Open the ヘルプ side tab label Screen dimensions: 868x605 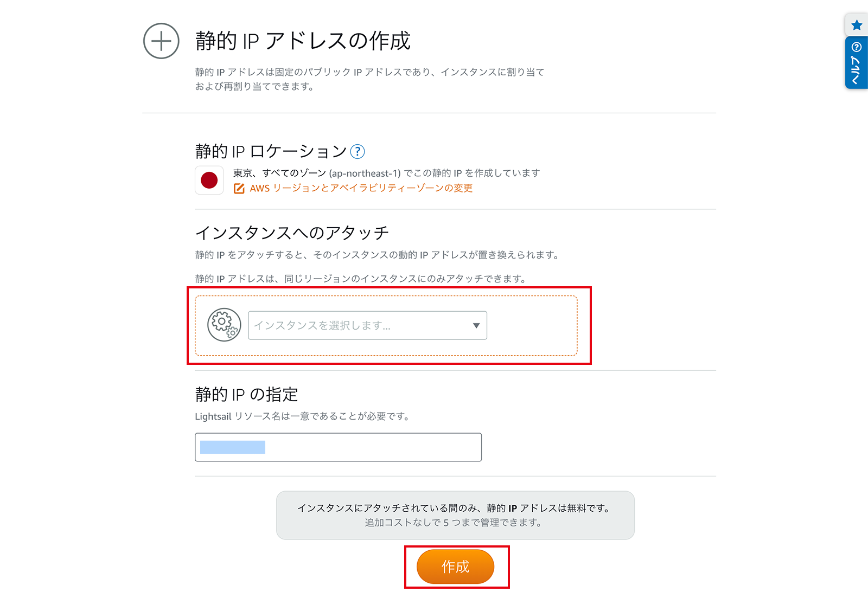pos(856,70)
